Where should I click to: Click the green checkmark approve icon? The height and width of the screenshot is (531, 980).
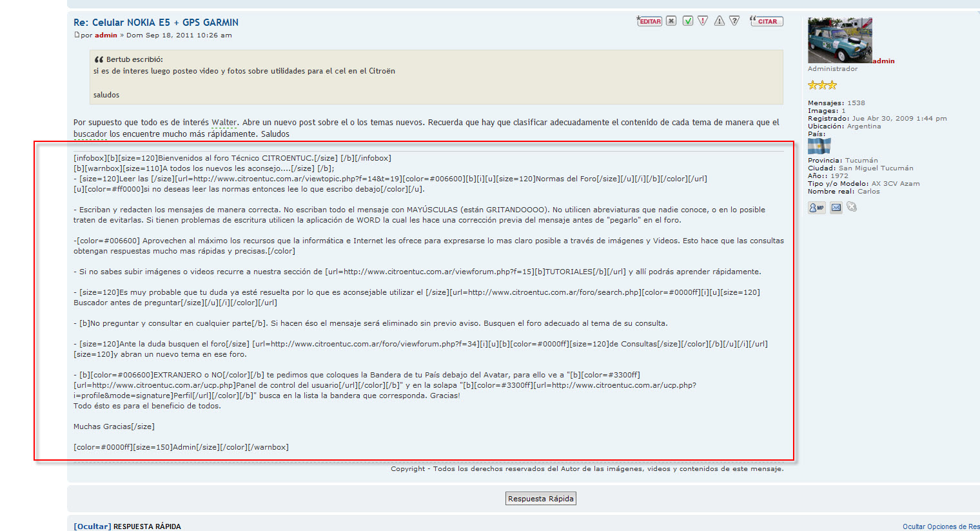(688, 21)
